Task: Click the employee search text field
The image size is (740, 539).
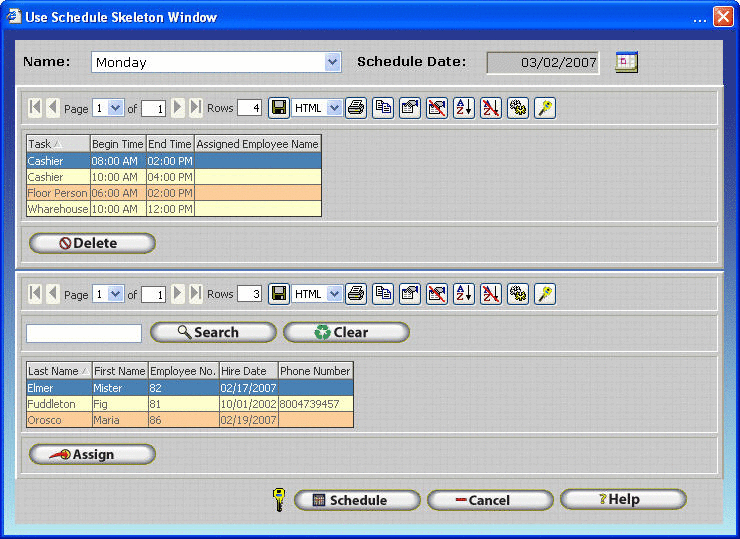Action: pos(84,333)
